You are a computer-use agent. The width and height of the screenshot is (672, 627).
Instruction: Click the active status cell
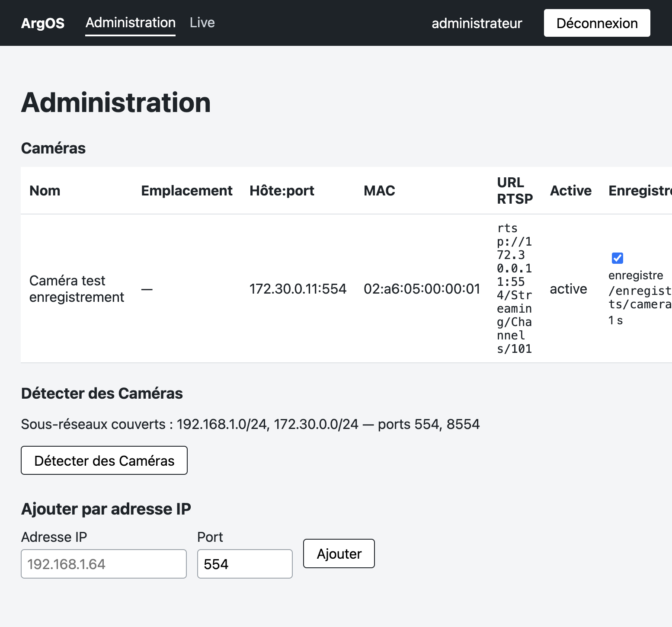tap(568, 289)
